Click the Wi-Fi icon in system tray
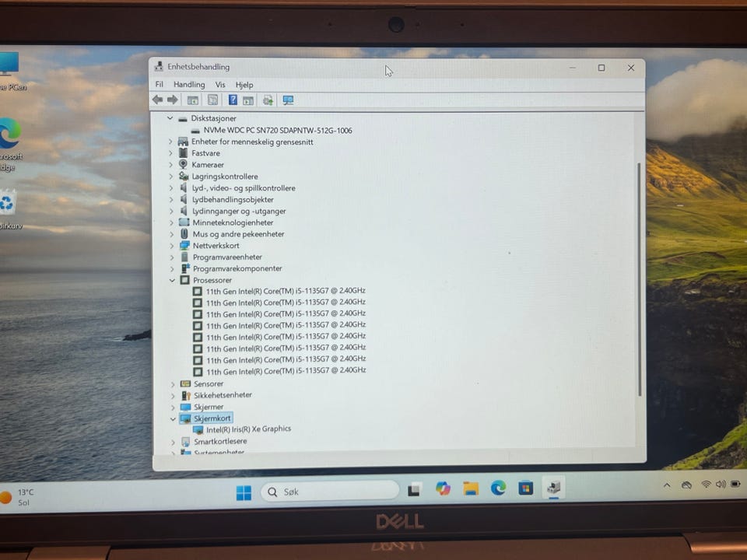Viewport: 747px width, 560px height. [x=706, y=485]
